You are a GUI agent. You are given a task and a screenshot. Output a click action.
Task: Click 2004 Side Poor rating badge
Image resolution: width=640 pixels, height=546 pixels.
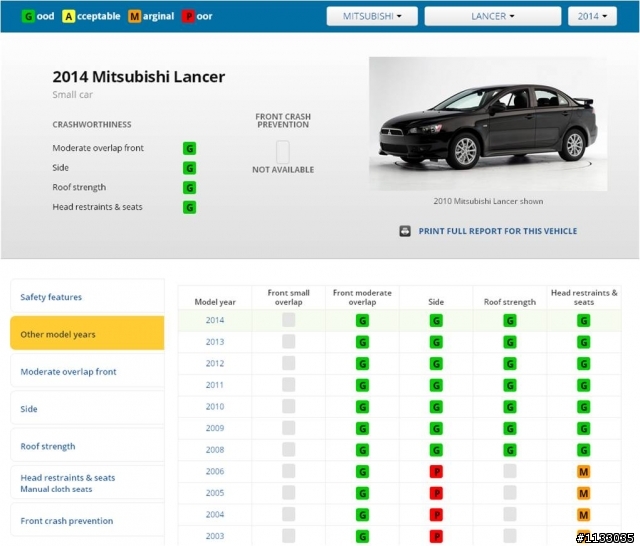(436, 515)
